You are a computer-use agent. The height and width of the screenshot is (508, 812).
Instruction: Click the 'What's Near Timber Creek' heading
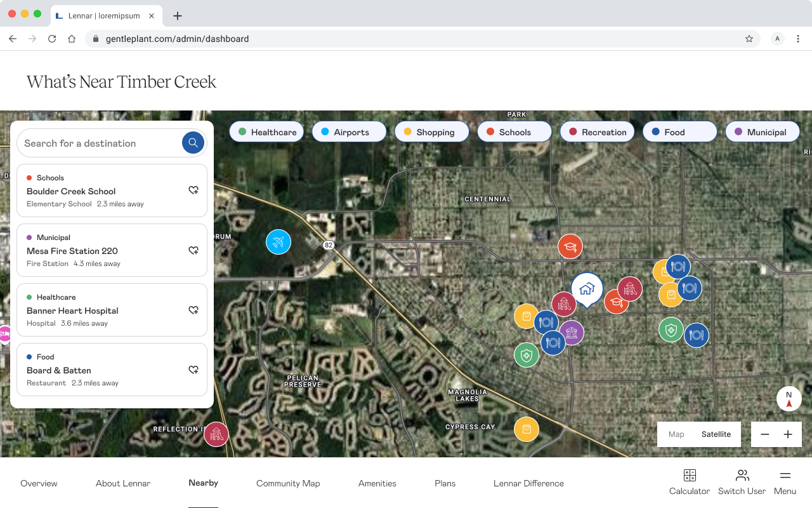(121, 81)
